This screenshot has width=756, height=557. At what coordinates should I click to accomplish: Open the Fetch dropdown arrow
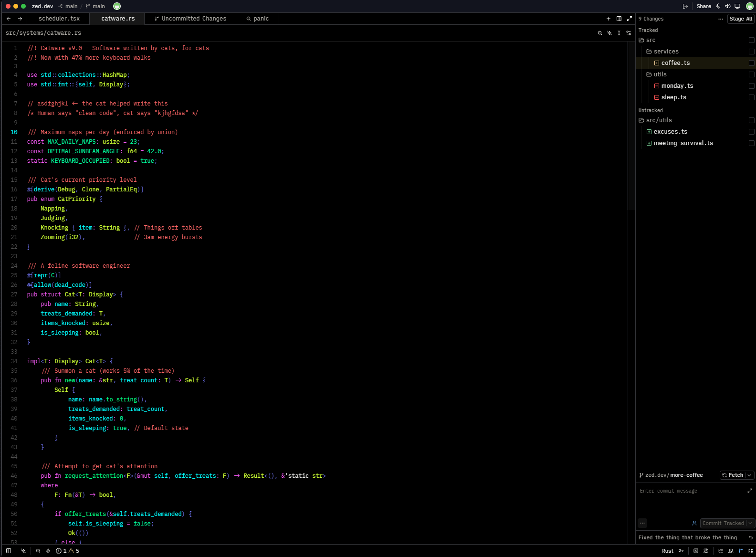750,475
